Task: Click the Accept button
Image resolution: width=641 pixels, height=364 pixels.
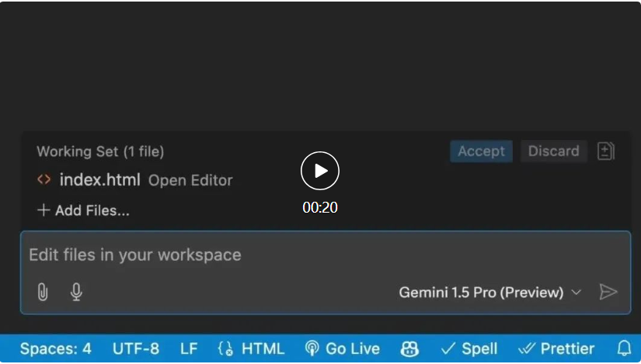Action: 481,151
